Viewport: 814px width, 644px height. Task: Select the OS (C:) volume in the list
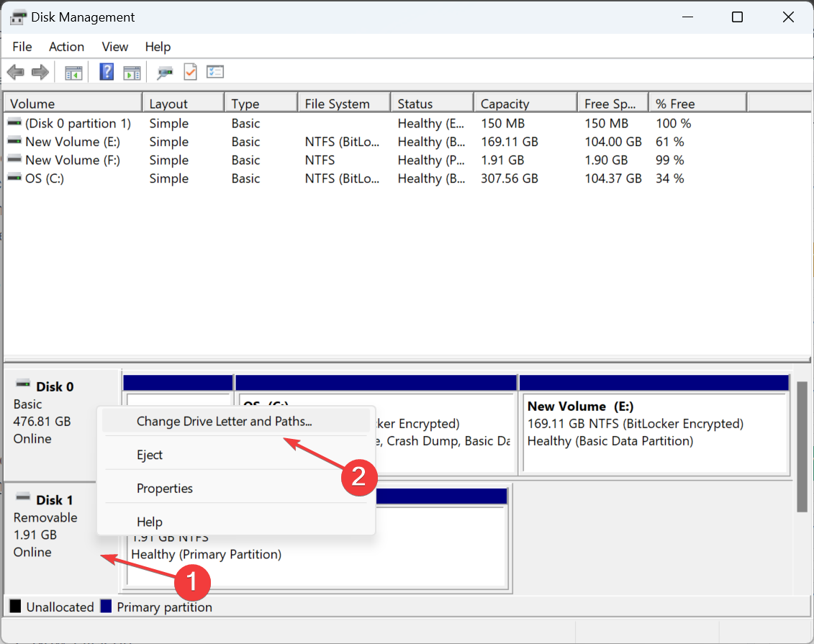pos(43,178)
